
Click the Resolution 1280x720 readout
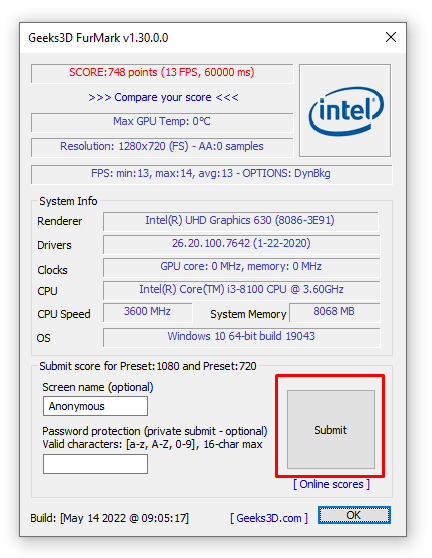[x=162, y=147]
